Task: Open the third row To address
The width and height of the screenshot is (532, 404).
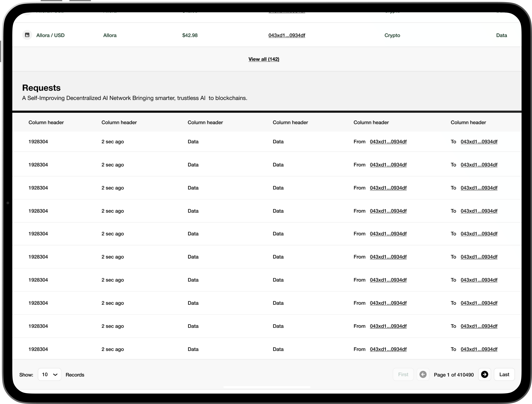Action: click(479, 188)
